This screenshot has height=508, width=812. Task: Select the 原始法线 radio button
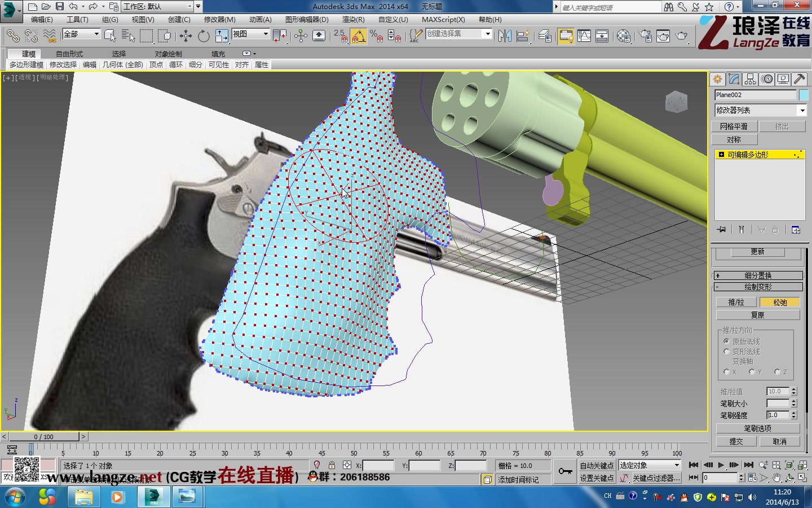coord(727,341)
